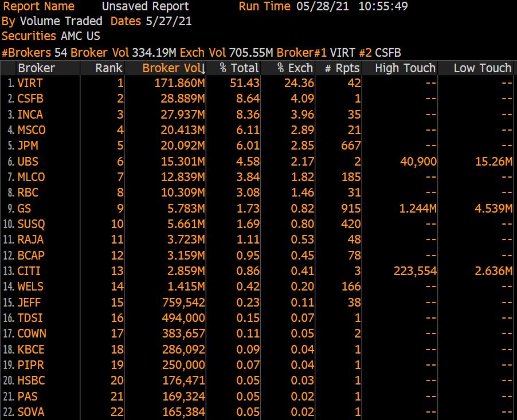Screen dimensions: 517x420
Task: Click WELS reports count 166
Action: pos(351,286)
